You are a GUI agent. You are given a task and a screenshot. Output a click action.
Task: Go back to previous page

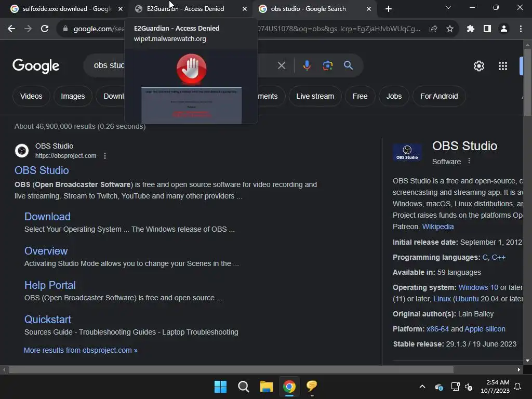(x=11, y=29)
